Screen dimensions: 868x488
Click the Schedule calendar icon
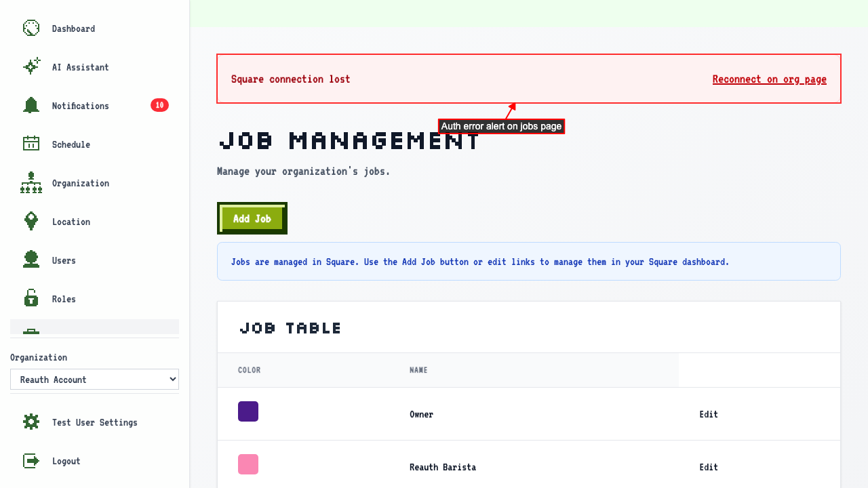31,144
